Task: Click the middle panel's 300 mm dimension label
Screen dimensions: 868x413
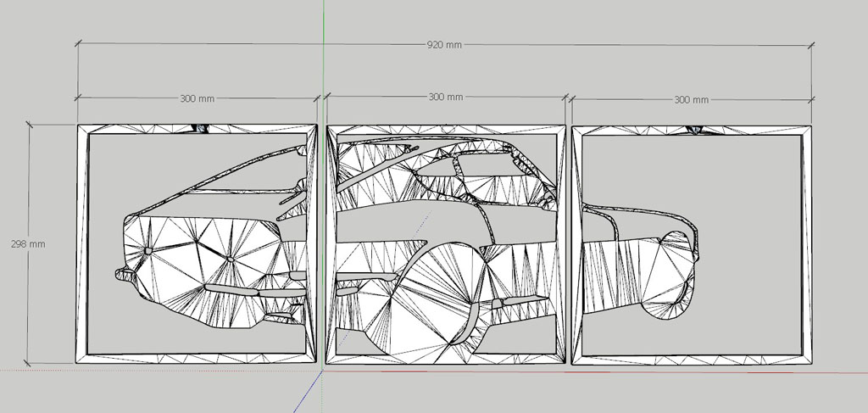Action: 446,97
